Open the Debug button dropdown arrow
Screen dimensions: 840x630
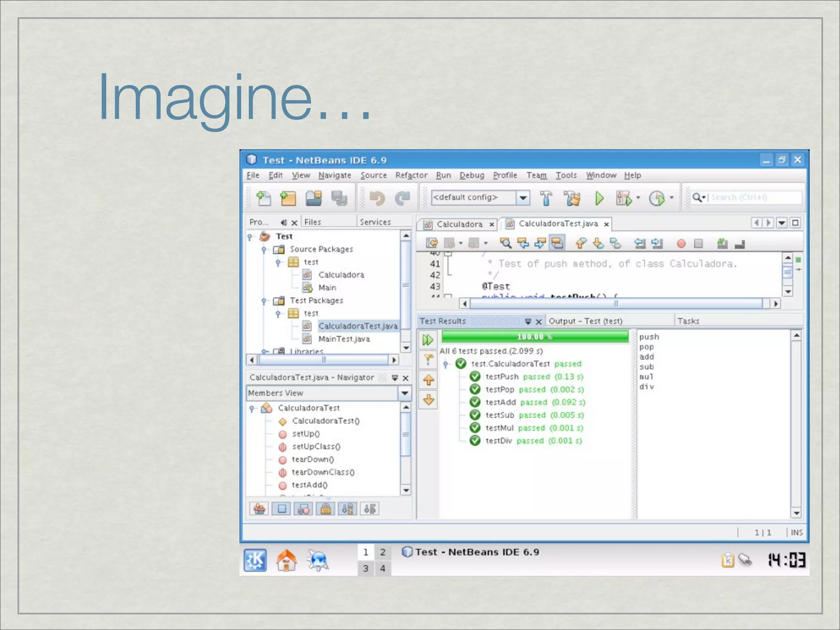pyautogui.click(x=638, y=198)
